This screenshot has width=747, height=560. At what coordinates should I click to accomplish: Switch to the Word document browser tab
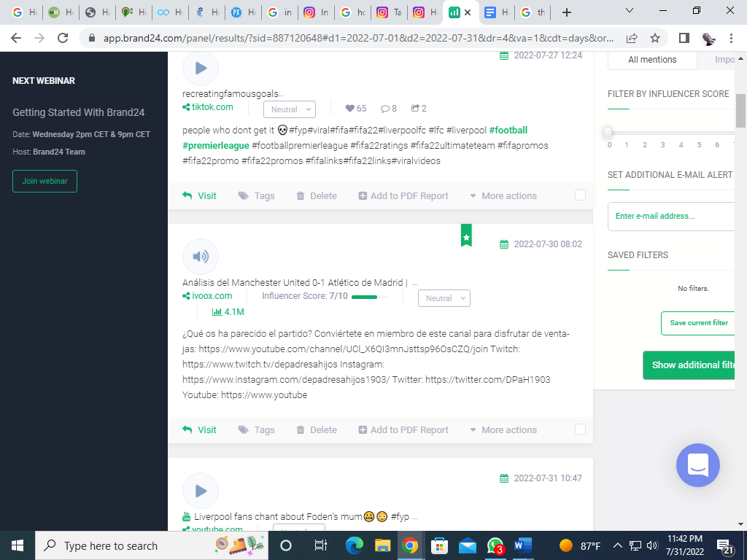point(496,13)
